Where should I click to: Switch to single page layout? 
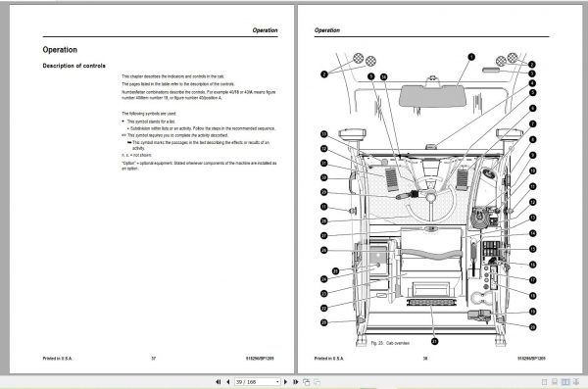545,382
